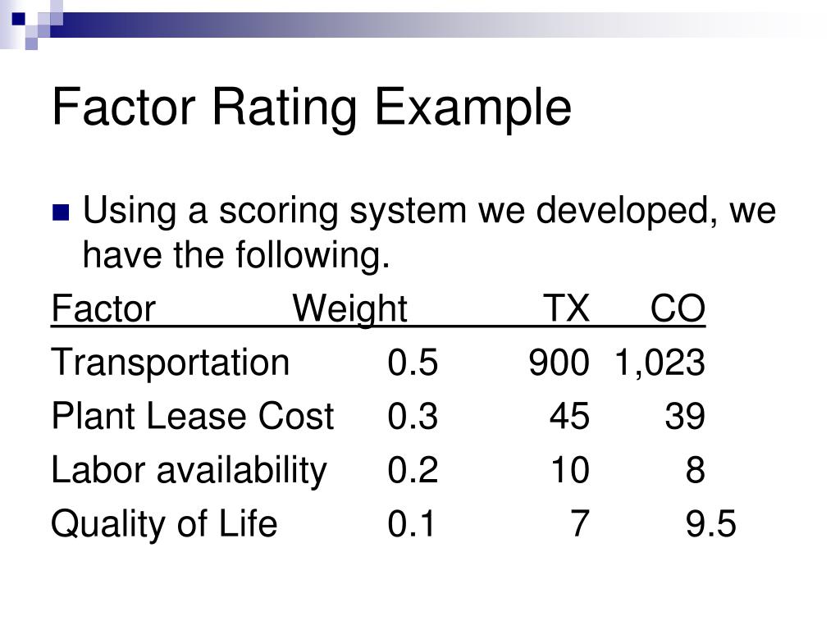Click the 0.3 weight value
Viewport: 840px width, 630px height.
click(413, 416)
